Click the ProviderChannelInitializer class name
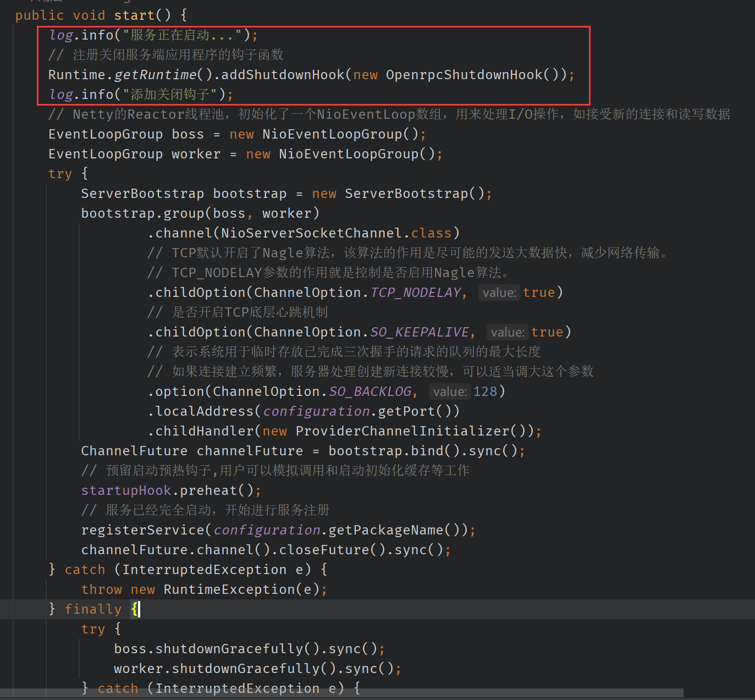The height and width of the screenshot is (700, 755). click(x=403, y=431)
